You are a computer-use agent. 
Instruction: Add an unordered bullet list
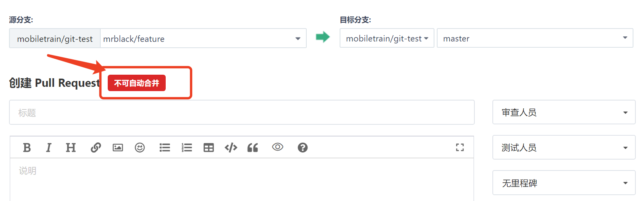point(165,147)
